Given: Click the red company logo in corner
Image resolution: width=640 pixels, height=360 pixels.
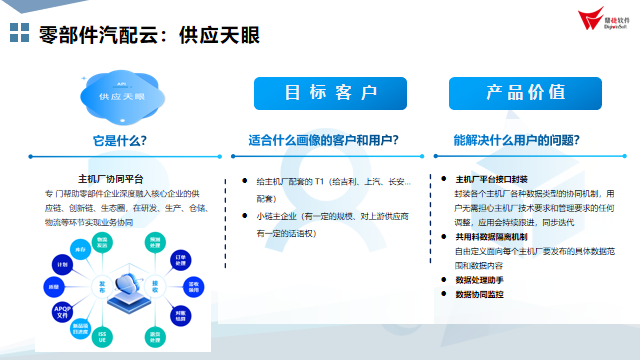Looking at the screenshot, I should (603, 19).
